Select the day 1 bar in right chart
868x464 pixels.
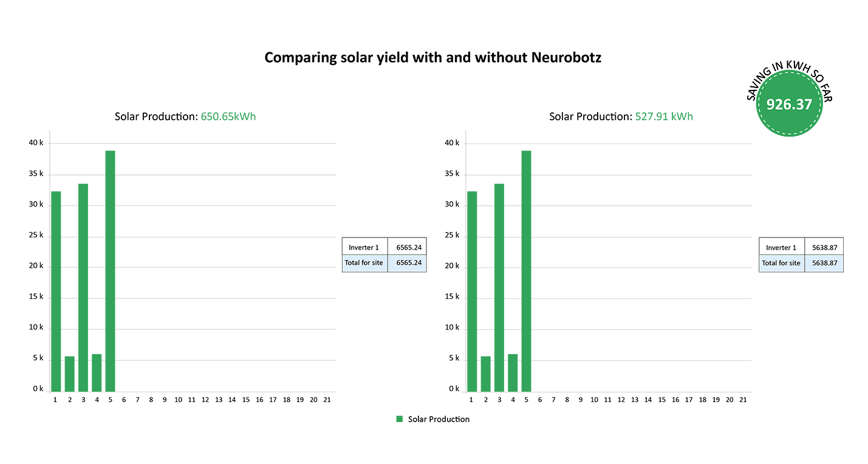[472, 292]
